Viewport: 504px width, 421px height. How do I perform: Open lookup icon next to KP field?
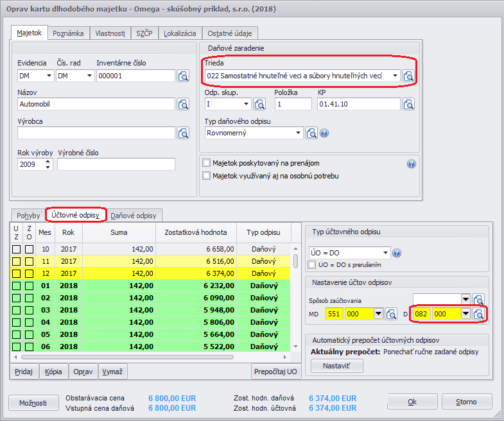tap(408, 104)
